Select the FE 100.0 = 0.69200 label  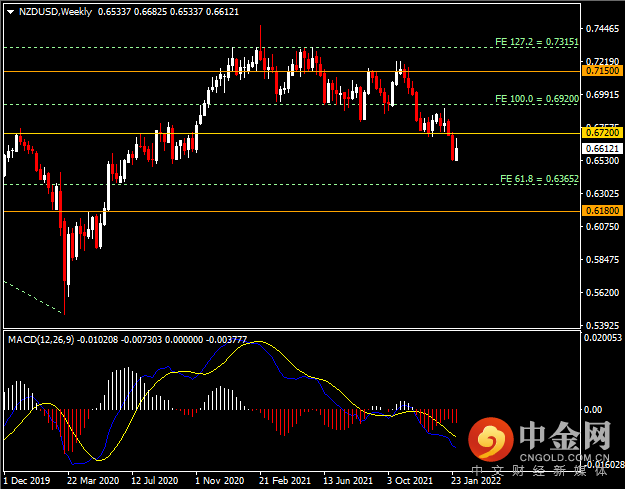537,99
